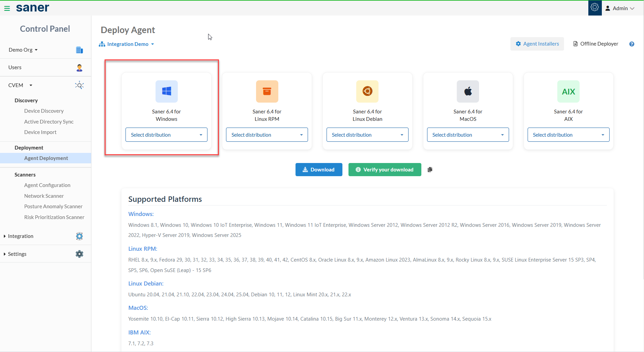Click the Scanners section header
This screenshot has width=644, height=352.
point(25,175)
